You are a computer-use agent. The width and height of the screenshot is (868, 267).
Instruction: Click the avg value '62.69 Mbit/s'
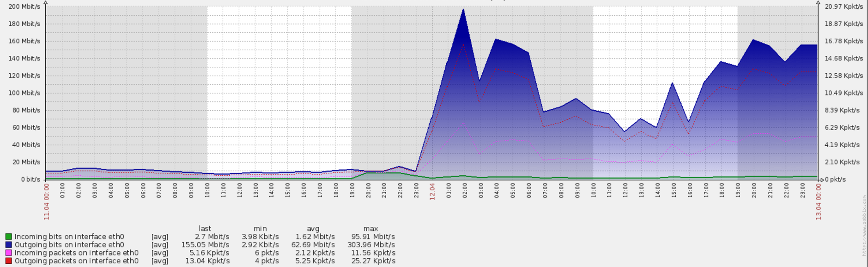[x=313, y=245]
